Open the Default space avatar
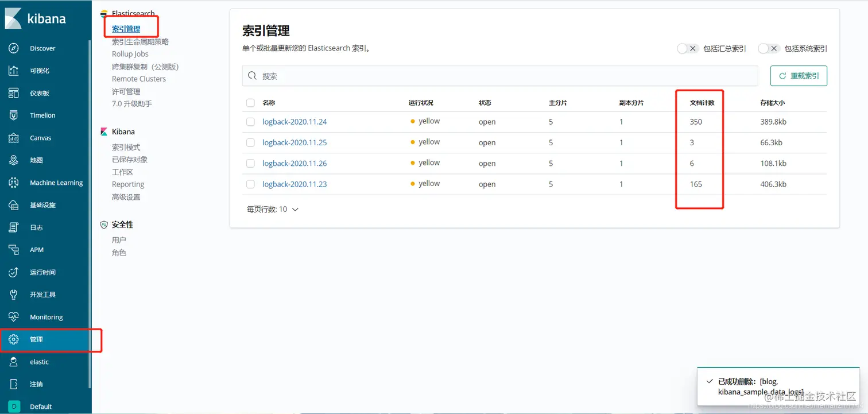The height and width of the screenshot is (414, 868). [x=14, y=407]
